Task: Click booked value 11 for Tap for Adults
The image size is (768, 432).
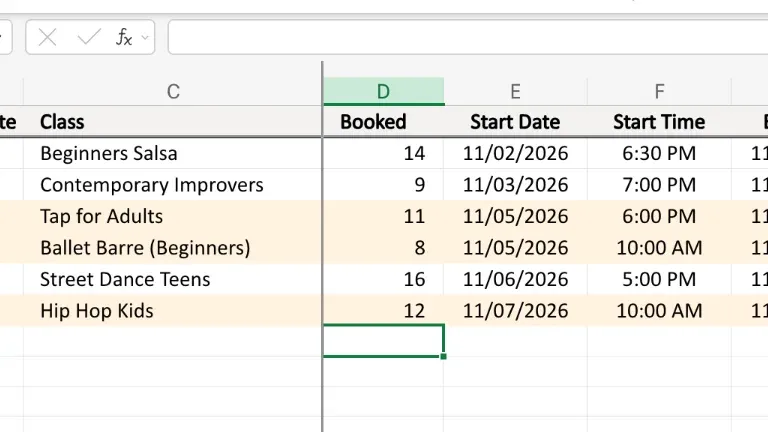Action: click(384, 216)
